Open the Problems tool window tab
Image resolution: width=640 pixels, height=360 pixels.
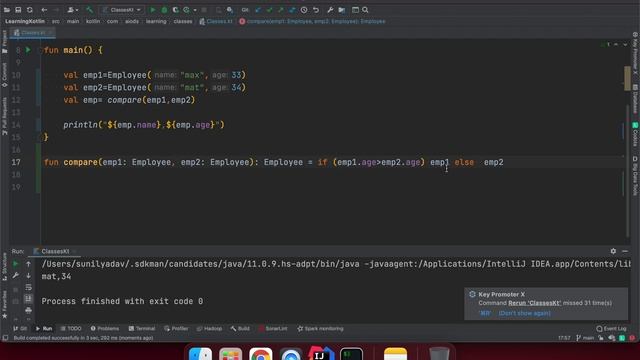click(105, 329)
